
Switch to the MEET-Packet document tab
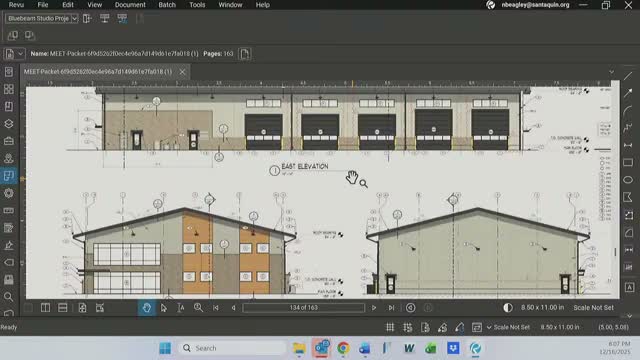pyautogui.click(x=98, y=71)
